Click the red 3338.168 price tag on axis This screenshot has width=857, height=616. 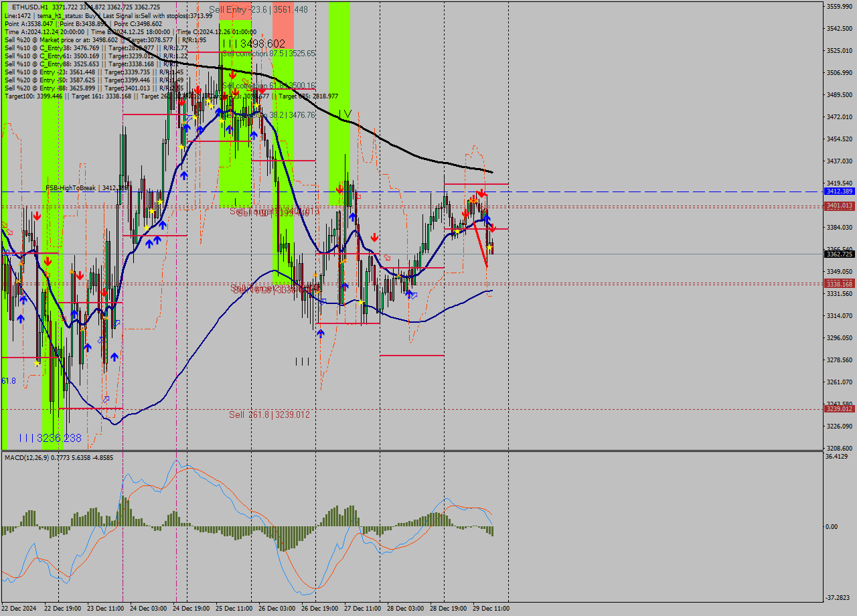pyautogui.click(x=839, y=284)
